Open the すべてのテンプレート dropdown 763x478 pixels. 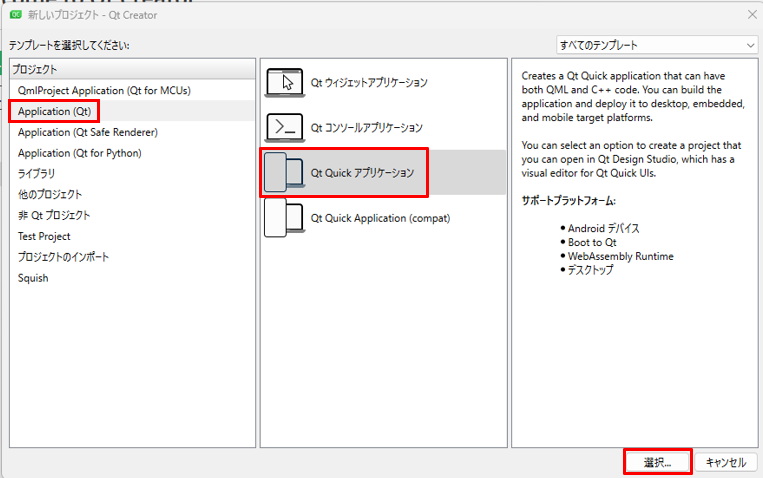coord(657,45)
